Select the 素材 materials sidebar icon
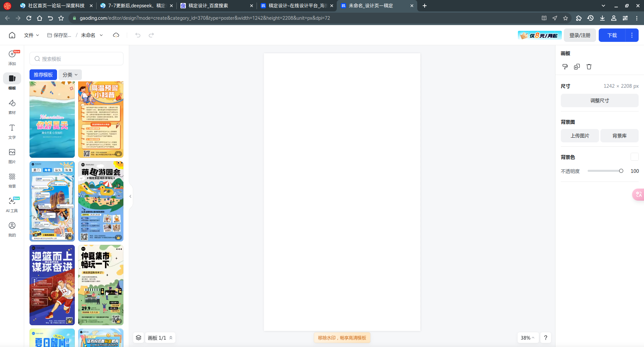 tap(12, 107)
